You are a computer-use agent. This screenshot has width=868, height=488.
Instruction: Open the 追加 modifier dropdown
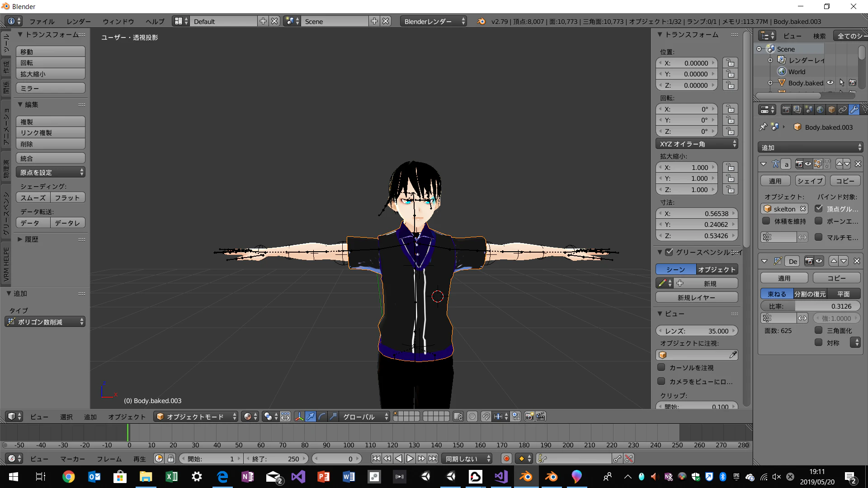(x=811, y=147)
